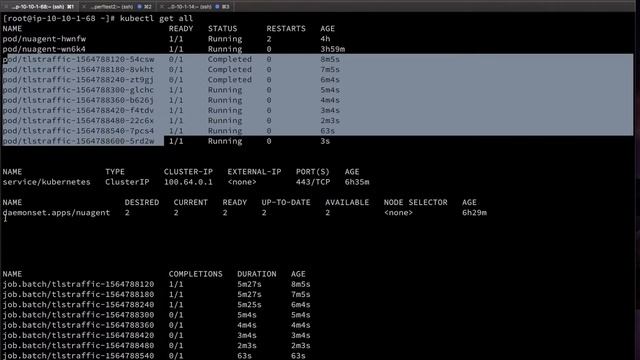Click the RESTARTS column header
The height and width of the screenshot is (360, 640).
click(x=286, y=29)
